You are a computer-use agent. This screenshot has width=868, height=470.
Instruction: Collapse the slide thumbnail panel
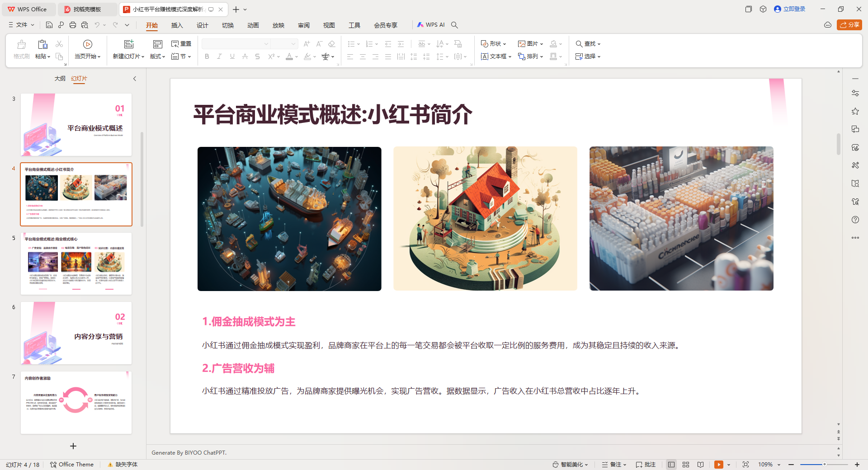coord(135,79)
